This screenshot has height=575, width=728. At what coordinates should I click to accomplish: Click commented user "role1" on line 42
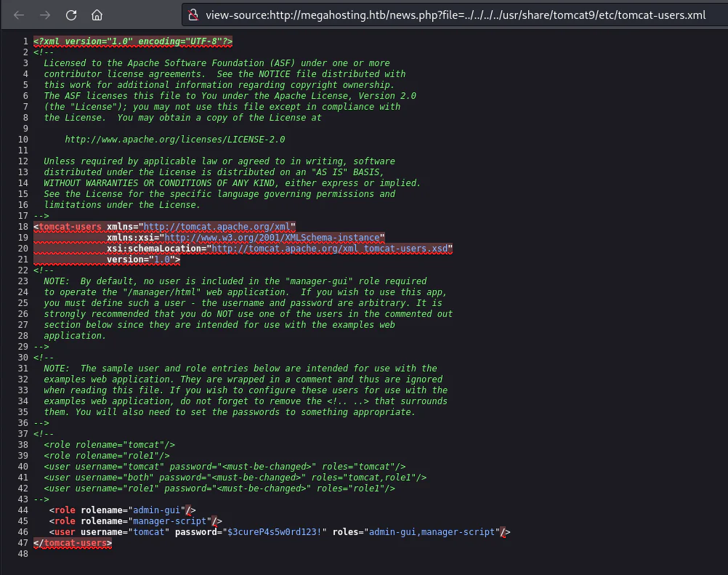219,488
